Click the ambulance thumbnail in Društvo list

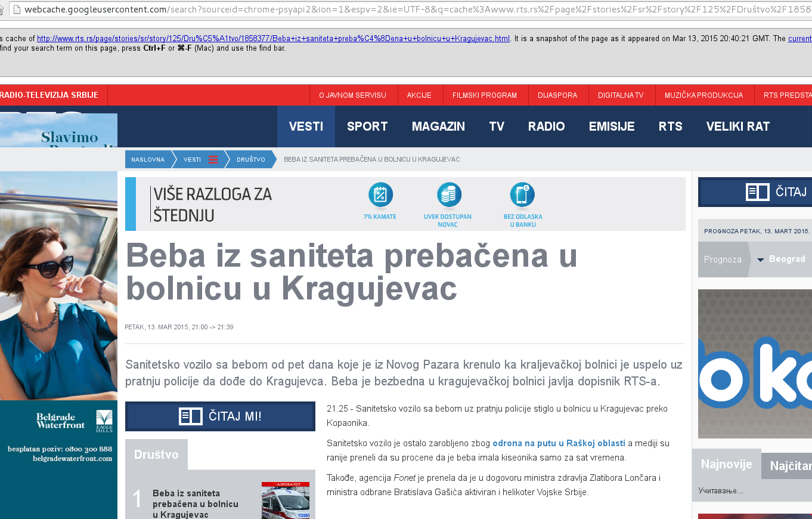[x=286, y=501]
